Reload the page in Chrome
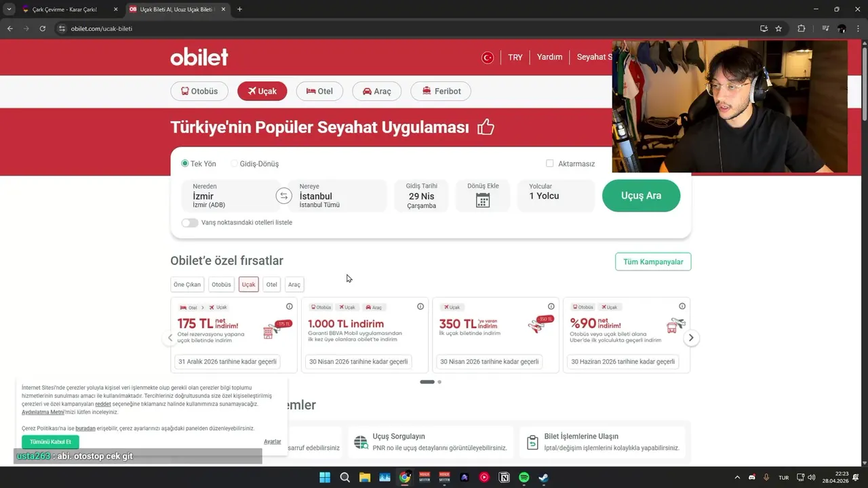The width and height of the screenshot is (868, 488). click(x=43, y=28)
